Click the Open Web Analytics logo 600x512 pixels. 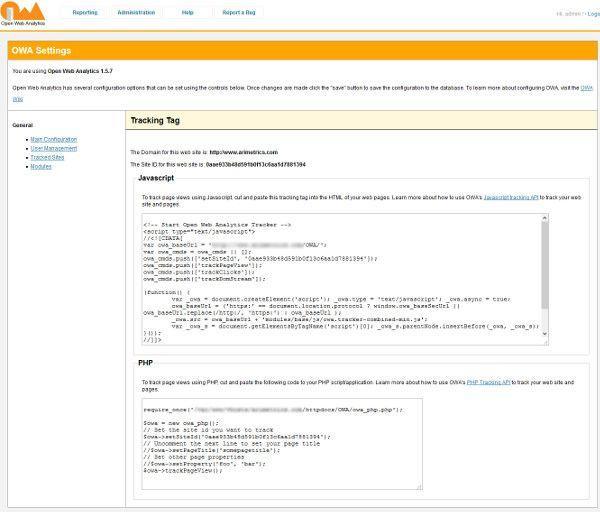click(23, 13)
